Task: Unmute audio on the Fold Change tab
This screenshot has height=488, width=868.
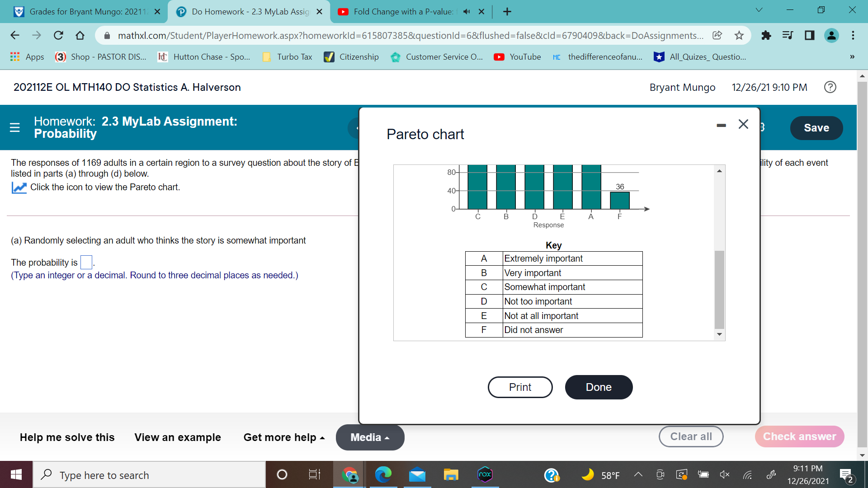Action: tap(466, 12)
